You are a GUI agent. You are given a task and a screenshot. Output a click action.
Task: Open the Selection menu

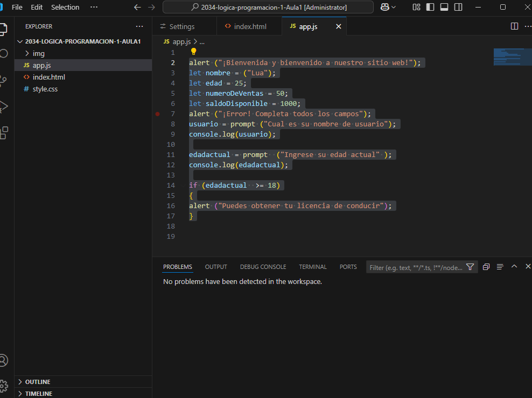click(65, 7)
